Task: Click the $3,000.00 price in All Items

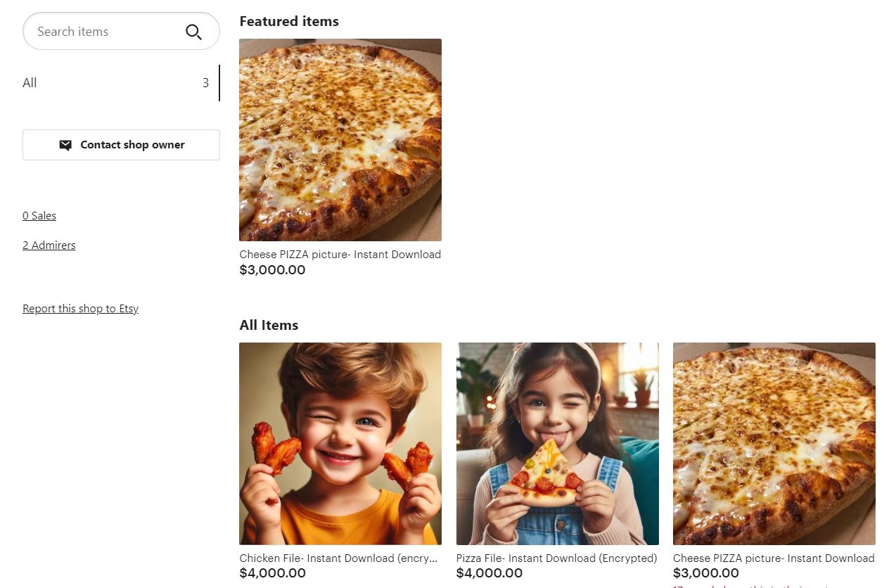Action: [705, 573]
